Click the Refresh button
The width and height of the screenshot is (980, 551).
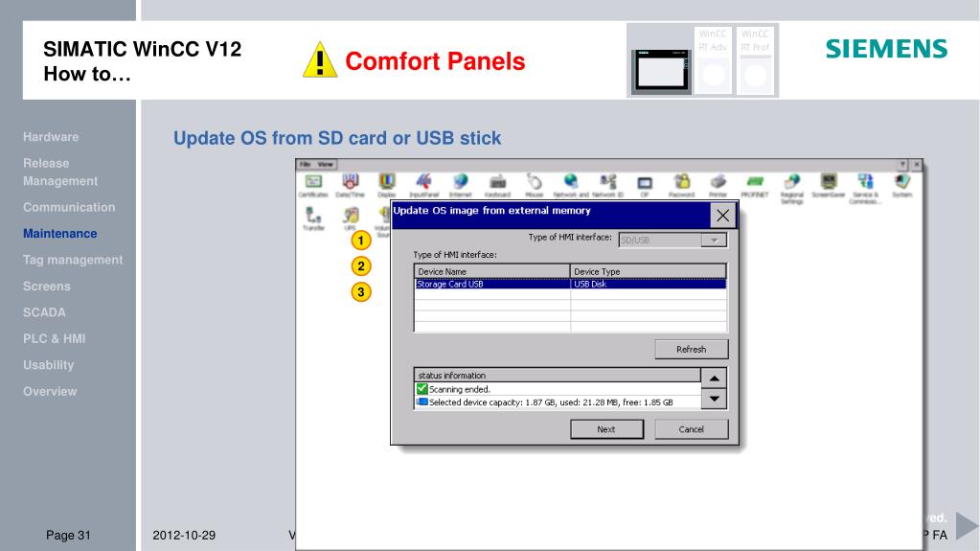pos(692,349)
